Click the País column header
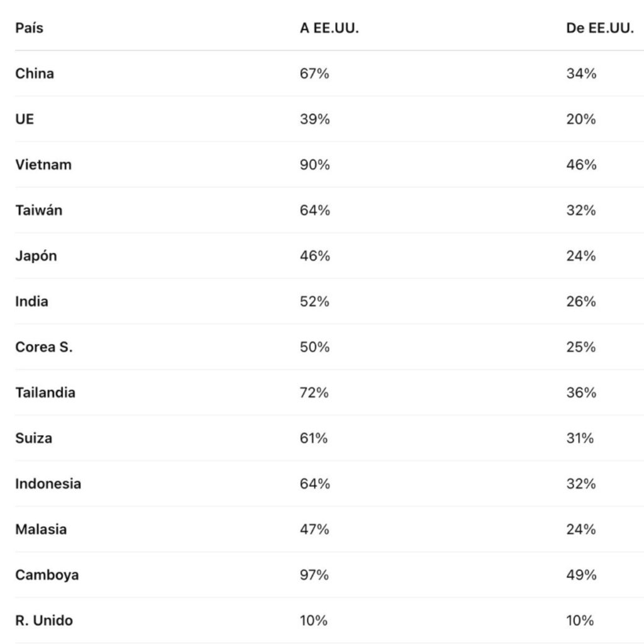This screenshot has height=644, width=644. coord(30,28)
